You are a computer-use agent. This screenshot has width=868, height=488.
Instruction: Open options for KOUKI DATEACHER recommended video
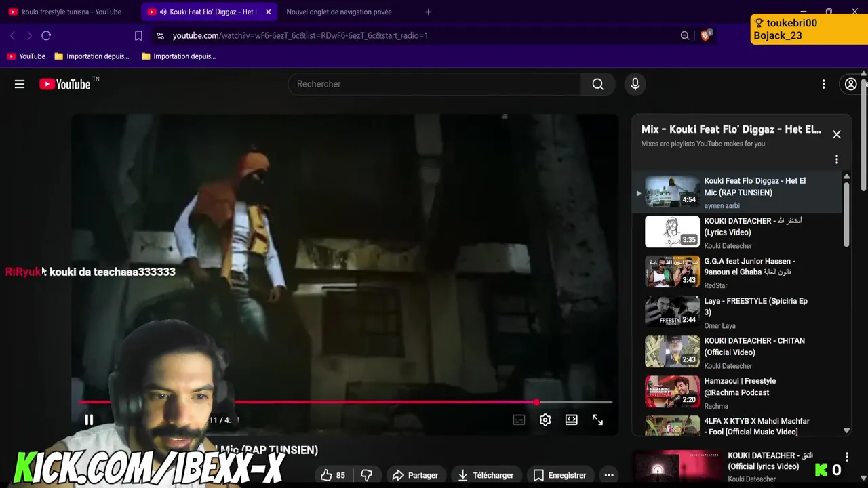tap(846, 458)
